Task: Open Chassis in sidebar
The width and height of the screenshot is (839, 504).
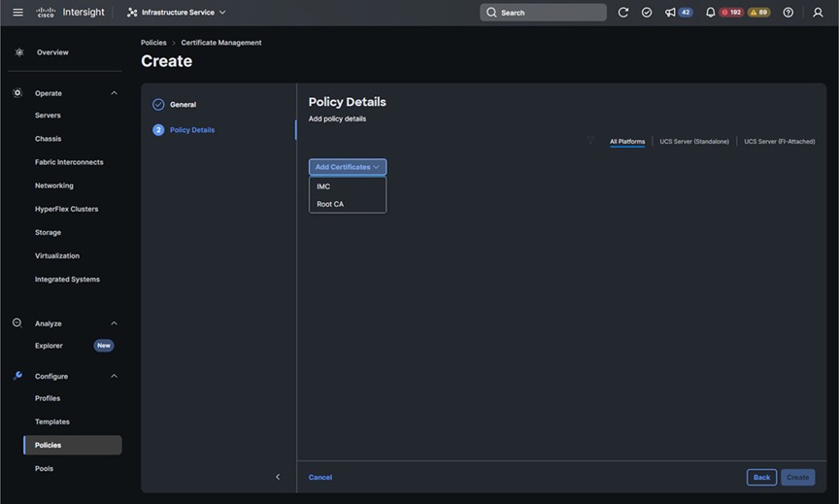Action: (49, 139)
